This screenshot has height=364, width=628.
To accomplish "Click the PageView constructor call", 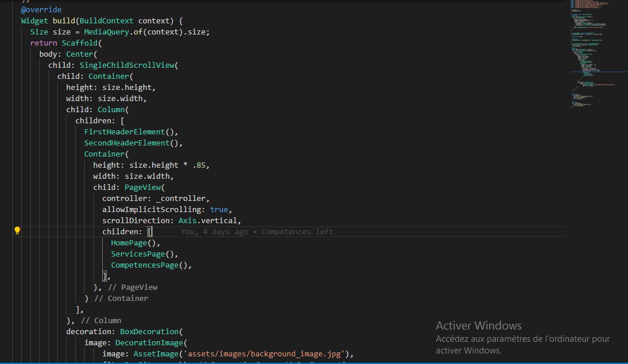I will coord(142,187).
